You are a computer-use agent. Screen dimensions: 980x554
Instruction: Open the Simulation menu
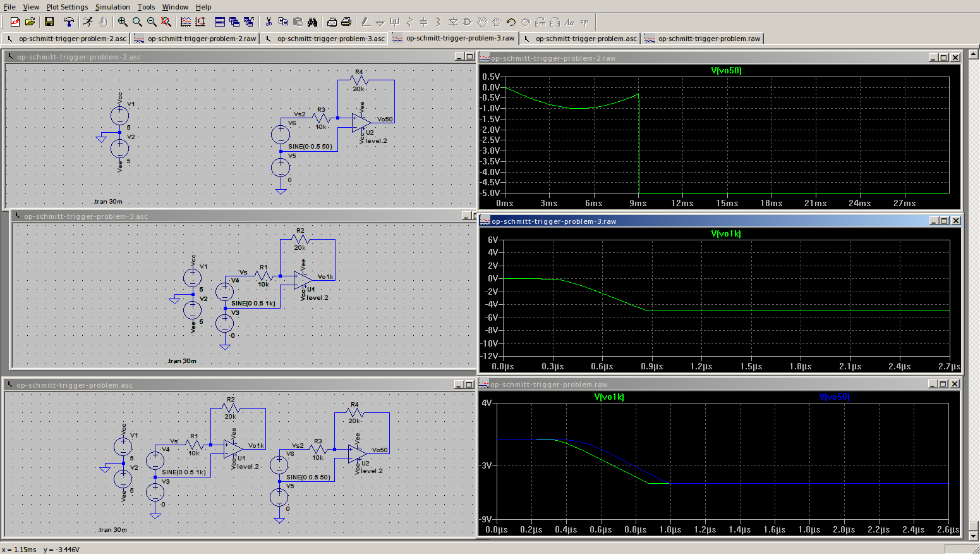point(112,7)
